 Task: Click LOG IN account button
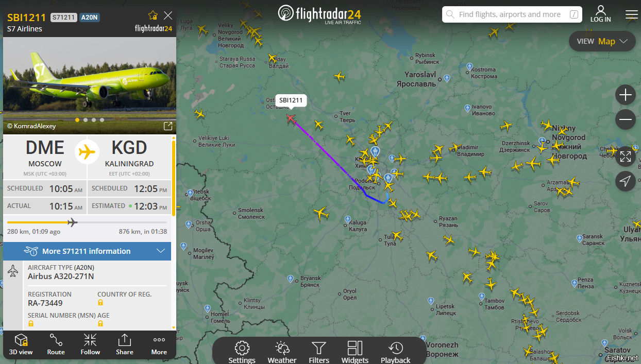[x=600, y=14]
